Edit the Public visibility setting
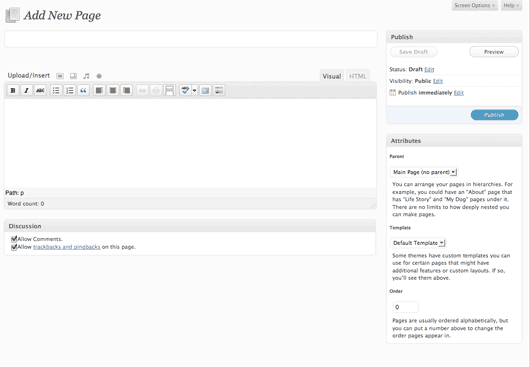The width and height of the screenshot is (530, 367). point(438,81)
